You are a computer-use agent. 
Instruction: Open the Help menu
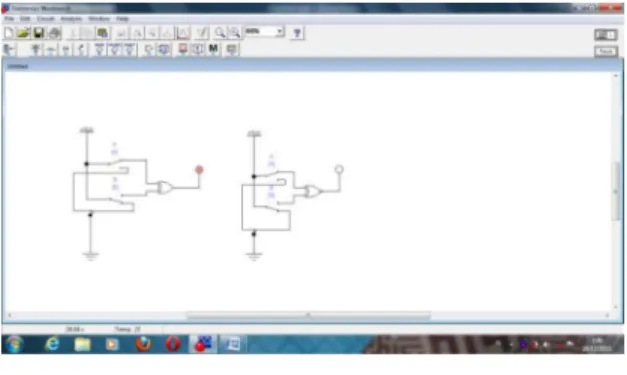click(123, 19)
